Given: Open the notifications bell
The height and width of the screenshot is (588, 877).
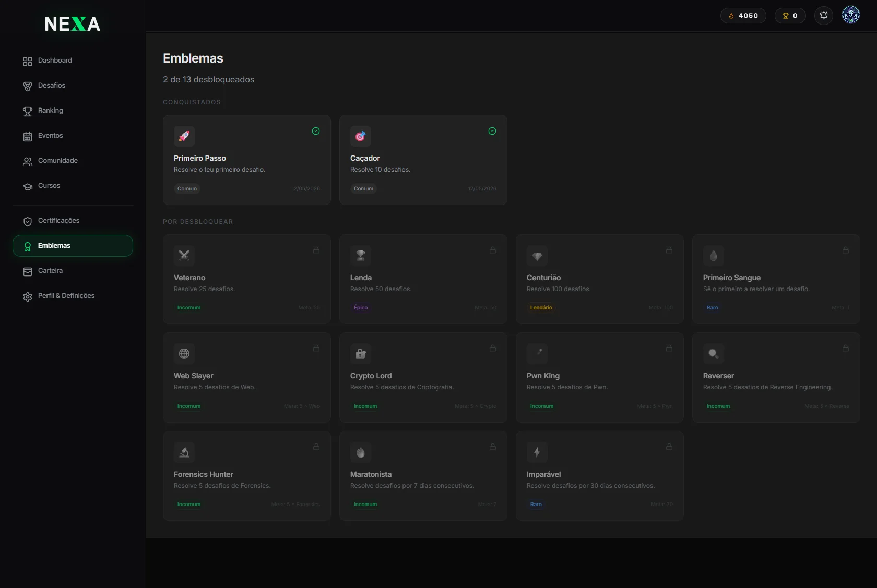Looking at the screenshot, I should [824, 16].
